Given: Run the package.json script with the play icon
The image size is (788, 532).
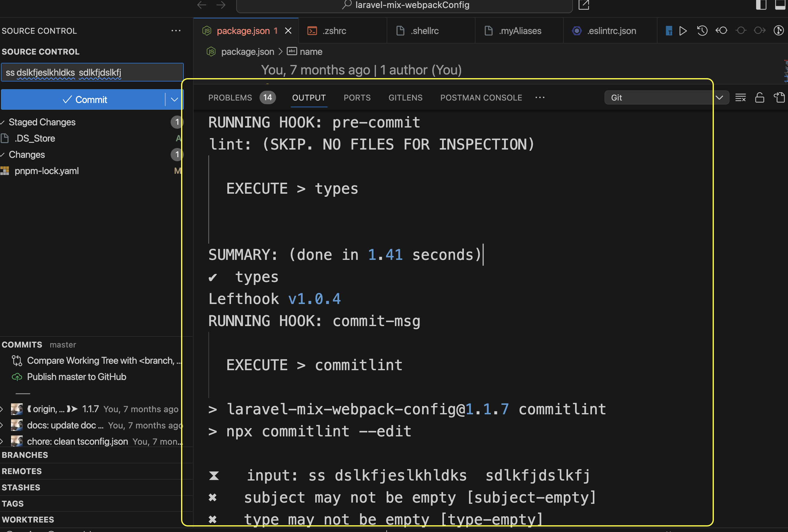Looking at the screenshot, I should point(683,31).
